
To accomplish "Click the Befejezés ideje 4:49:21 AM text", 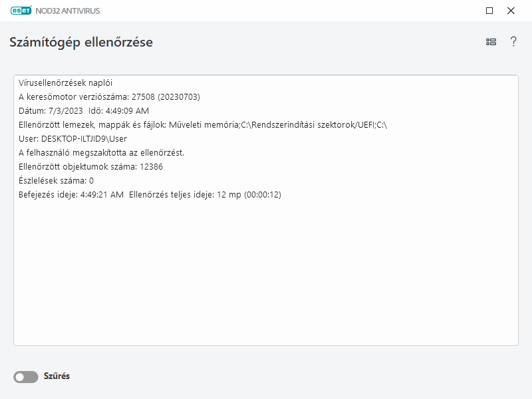I will point(71,195).
